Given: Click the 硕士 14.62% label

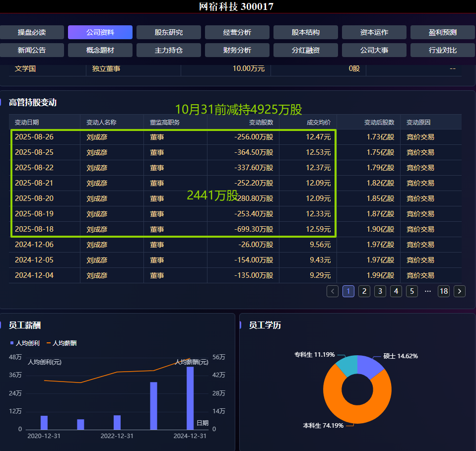Looking at the screenshot, I should [x=401, y=356].
